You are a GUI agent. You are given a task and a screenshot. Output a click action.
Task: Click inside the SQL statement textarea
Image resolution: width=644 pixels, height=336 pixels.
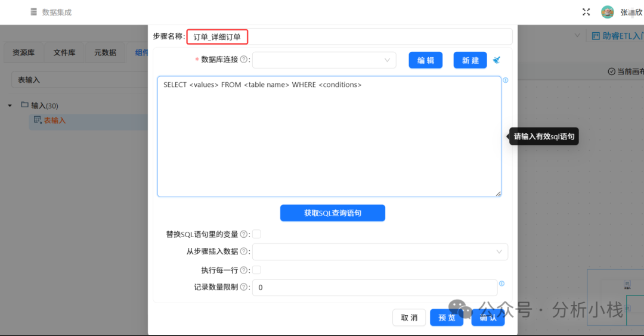(329, 136)
